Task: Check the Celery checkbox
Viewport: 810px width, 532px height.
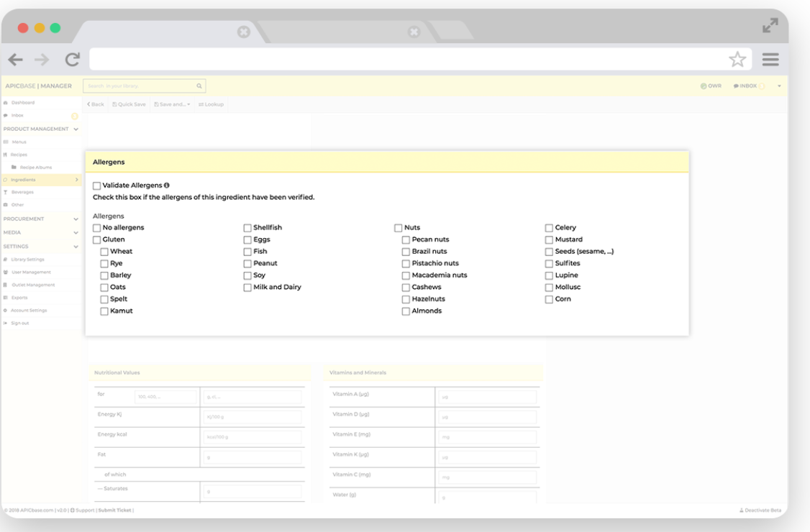Action: coord(549,228)
